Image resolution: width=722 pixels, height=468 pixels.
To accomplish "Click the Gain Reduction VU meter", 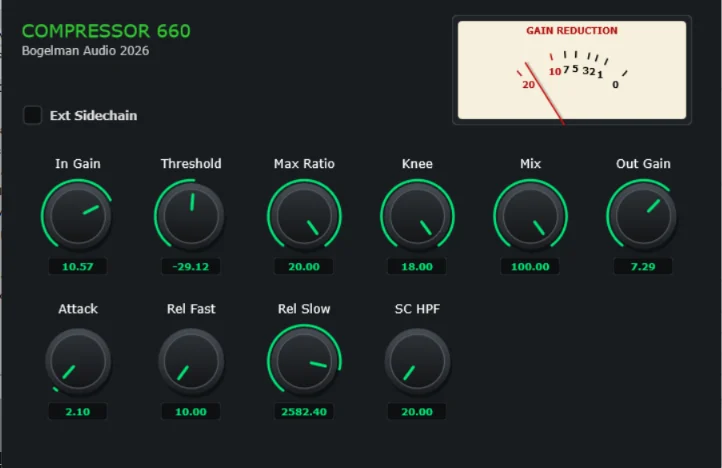I will click(x=572, y=70).
